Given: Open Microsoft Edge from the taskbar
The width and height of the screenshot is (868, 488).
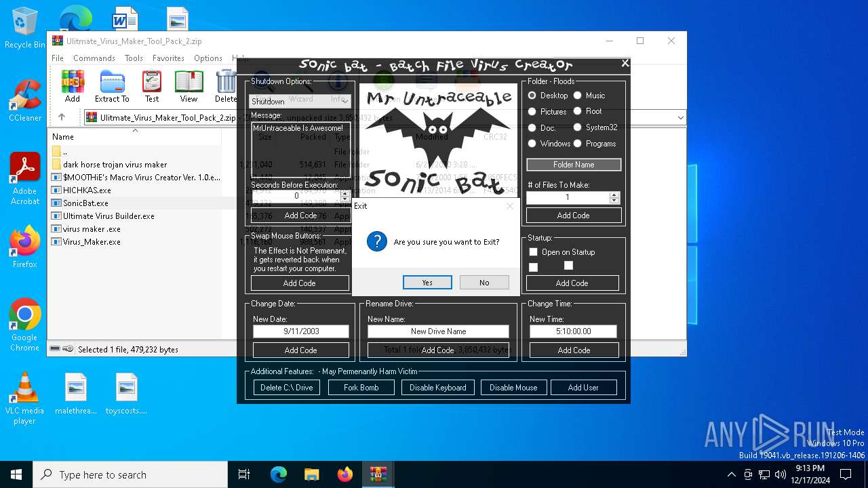Looking at the screenshot, I should pyautogui.click(x=279, y=474).
